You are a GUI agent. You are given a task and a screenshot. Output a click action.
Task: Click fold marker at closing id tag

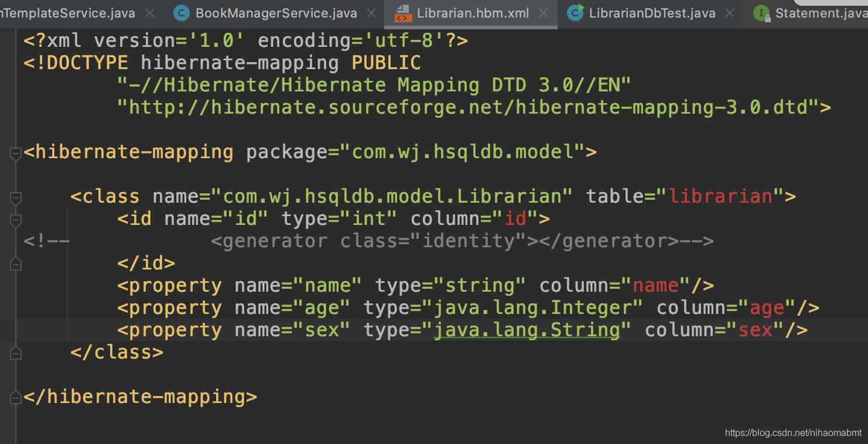point(16,265)
